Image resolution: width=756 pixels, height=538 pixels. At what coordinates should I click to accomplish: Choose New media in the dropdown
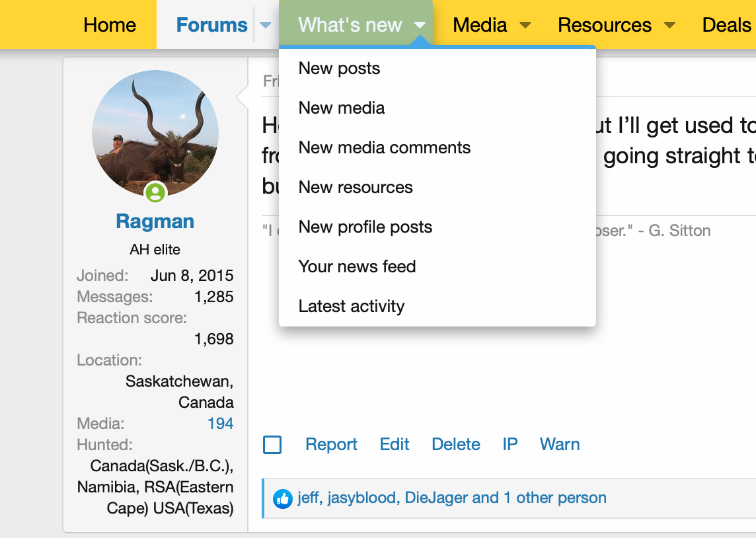(341, 108)
